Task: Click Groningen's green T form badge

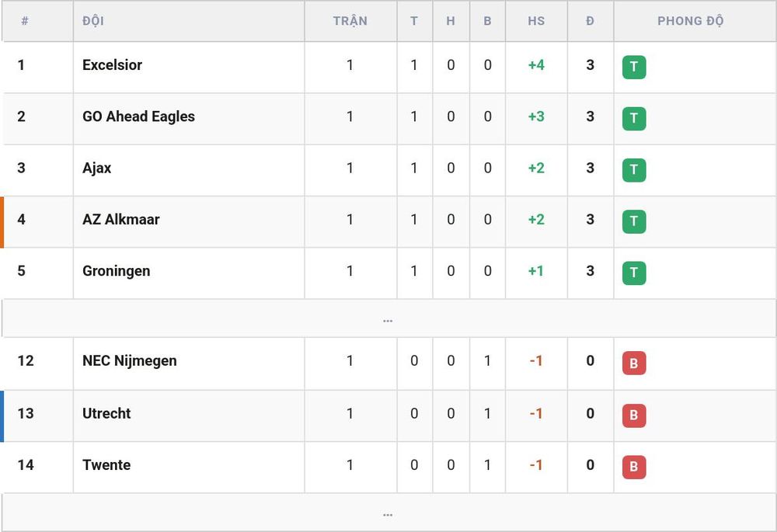Action: click(634, 273)
